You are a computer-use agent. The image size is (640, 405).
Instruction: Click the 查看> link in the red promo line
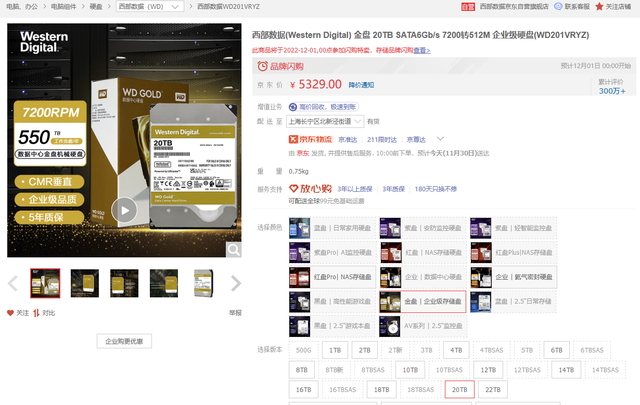click(x=422, y=50)
